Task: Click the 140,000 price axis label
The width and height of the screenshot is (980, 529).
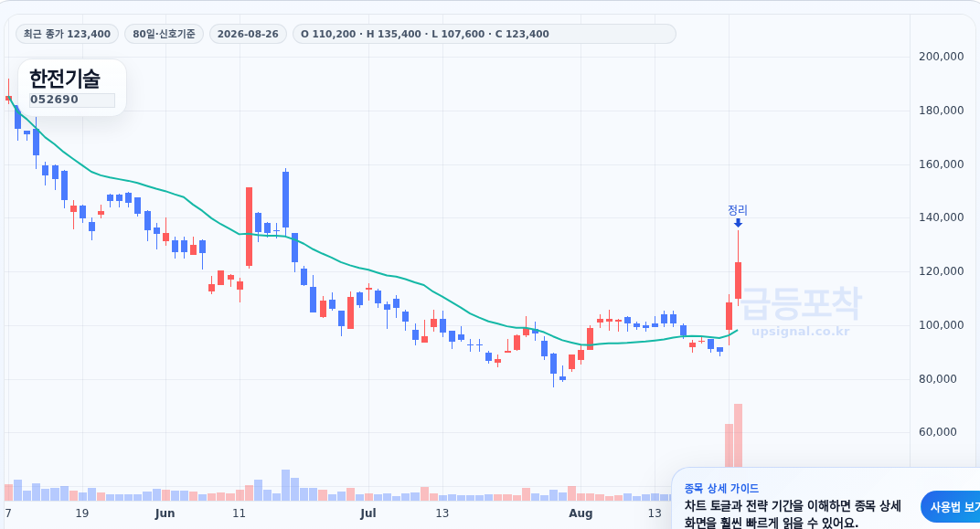Action: [x=941, y=217]
